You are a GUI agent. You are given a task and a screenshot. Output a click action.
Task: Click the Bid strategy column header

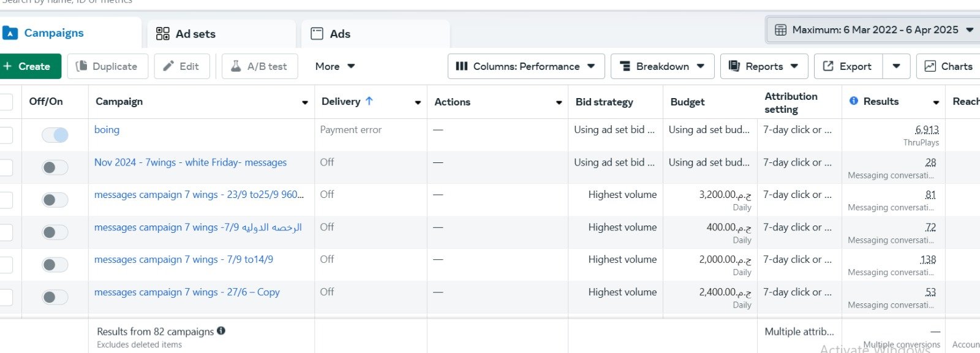pos(604,102)
